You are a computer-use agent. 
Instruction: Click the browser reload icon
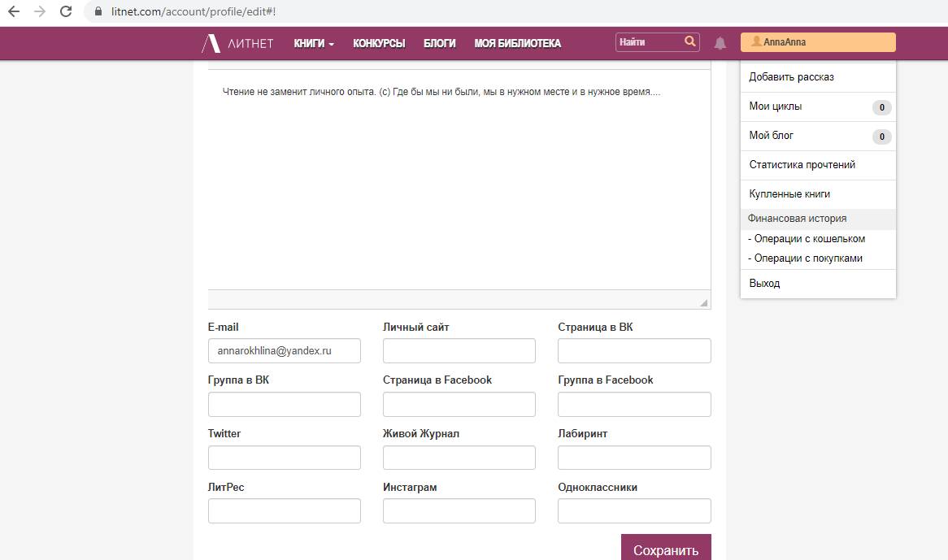point(67,12)
